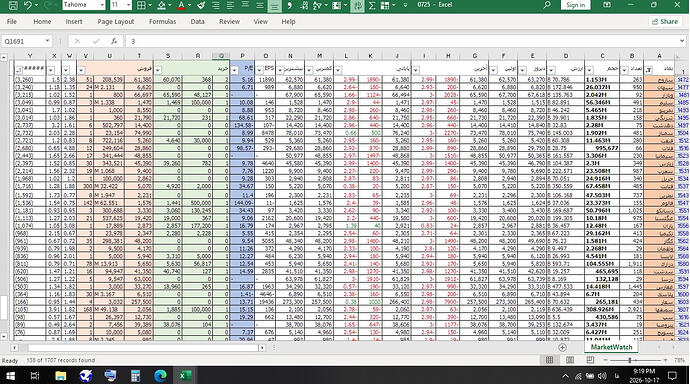The width and height of the screenshot is (690, 384).
Task: Click the AutoSum sigma icon
Action: (372, 5)
